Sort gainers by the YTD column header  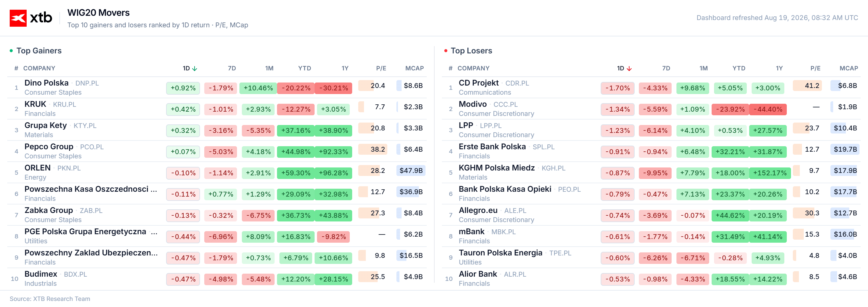pos(304,69)
